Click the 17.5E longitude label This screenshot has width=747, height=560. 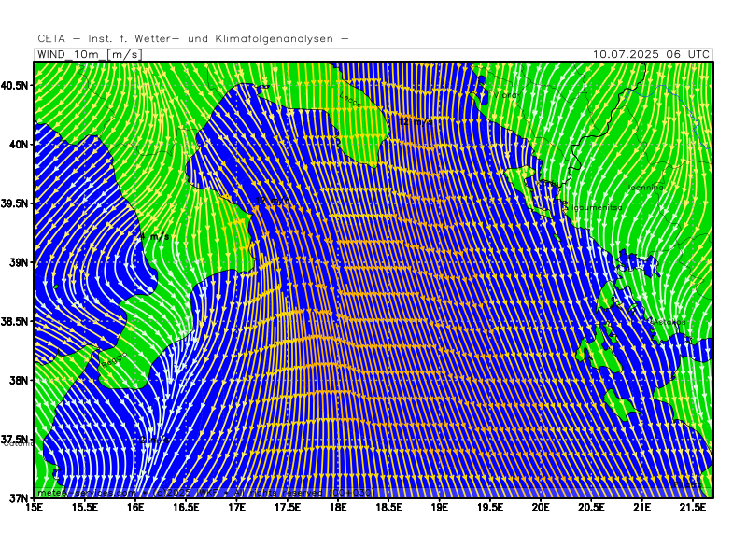pos(288,508)
